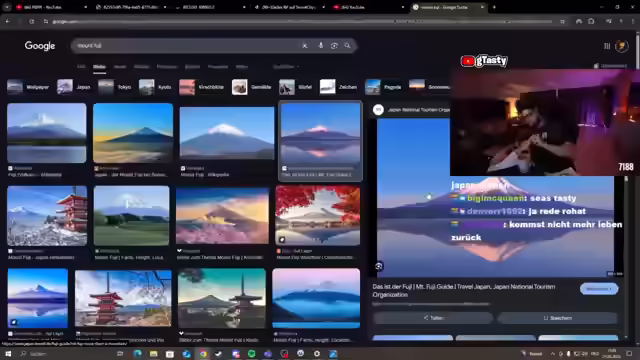Close the active Google Suche tab

[x=482, y=7]
